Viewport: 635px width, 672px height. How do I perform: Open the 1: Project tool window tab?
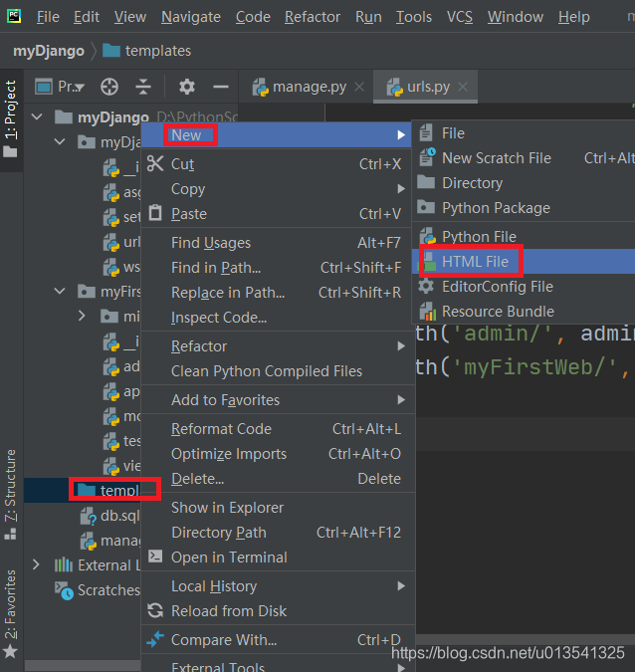click(11, 120)
